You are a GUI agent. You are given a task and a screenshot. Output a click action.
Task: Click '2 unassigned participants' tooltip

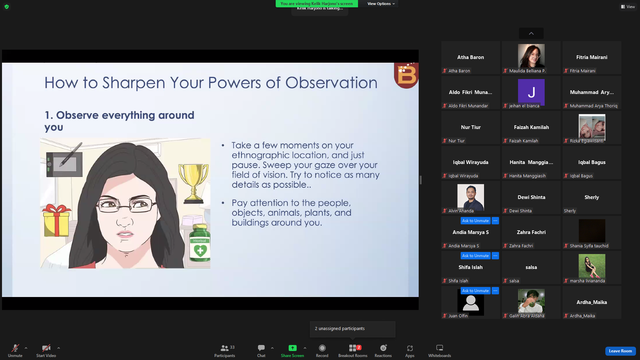click(x=353, y=329)
